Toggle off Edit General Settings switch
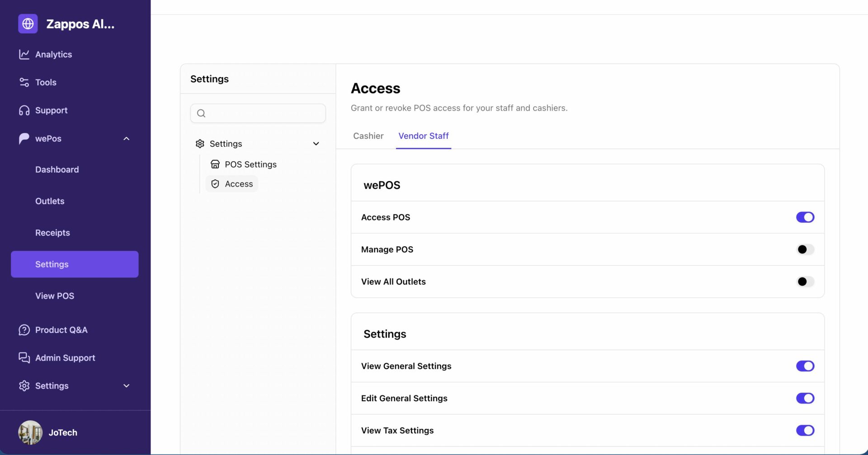Screen dimensions: 868x455 click(x=805, y=398)
